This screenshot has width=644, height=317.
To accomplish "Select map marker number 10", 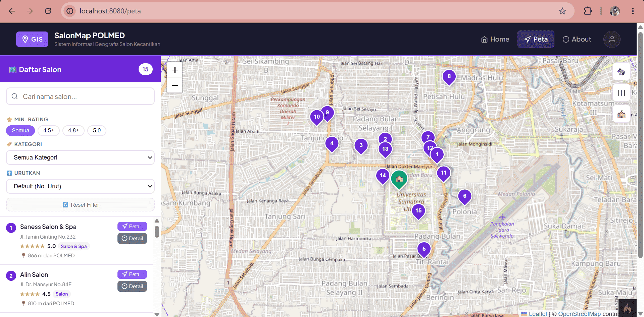I will [x=317, y=118].
